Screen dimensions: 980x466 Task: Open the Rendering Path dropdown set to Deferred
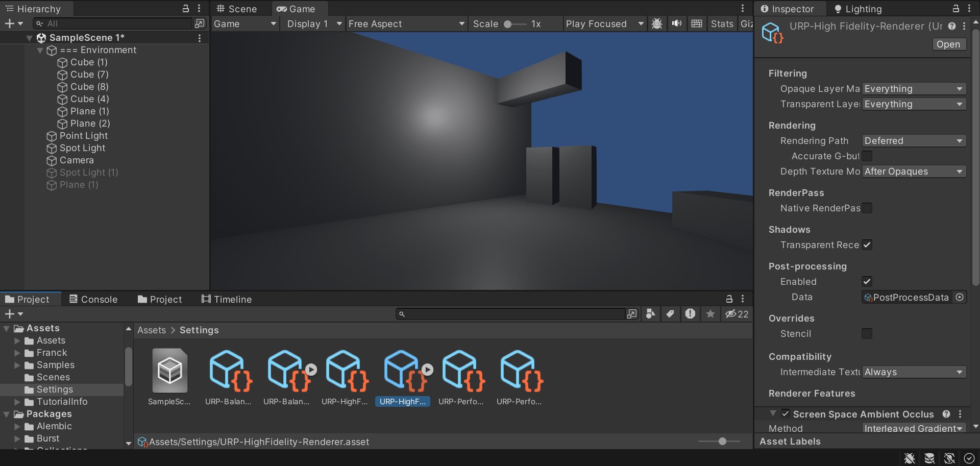913,140
